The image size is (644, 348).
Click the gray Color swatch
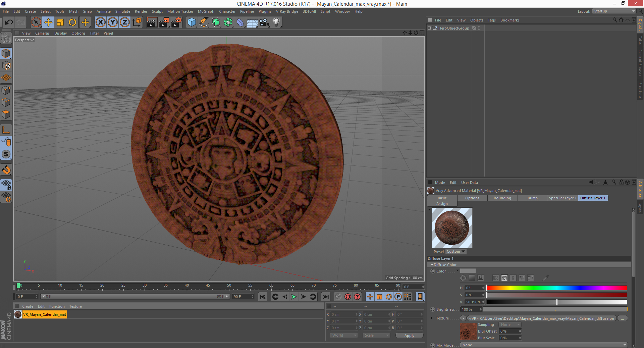click(468, 271)
